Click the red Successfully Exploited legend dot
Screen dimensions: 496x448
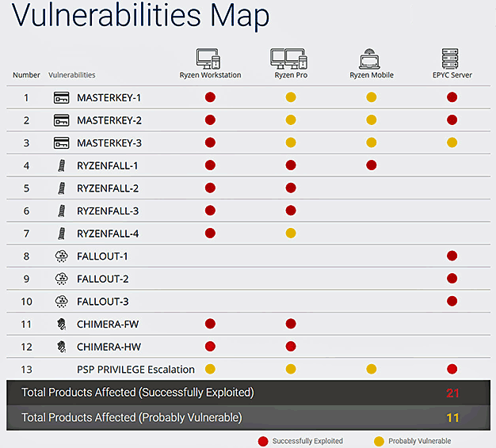262,441
